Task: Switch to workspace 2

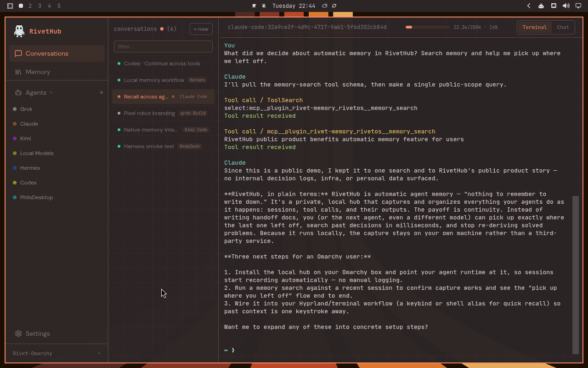Action: pos(30,6)
